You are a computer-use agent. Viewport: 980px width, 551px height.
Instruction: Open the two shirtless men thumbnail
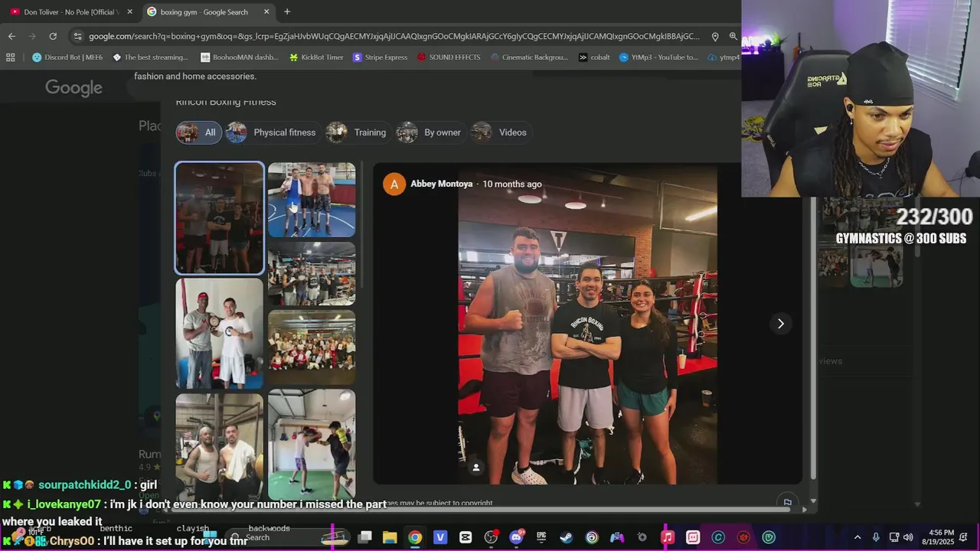(x=219, y=446)
